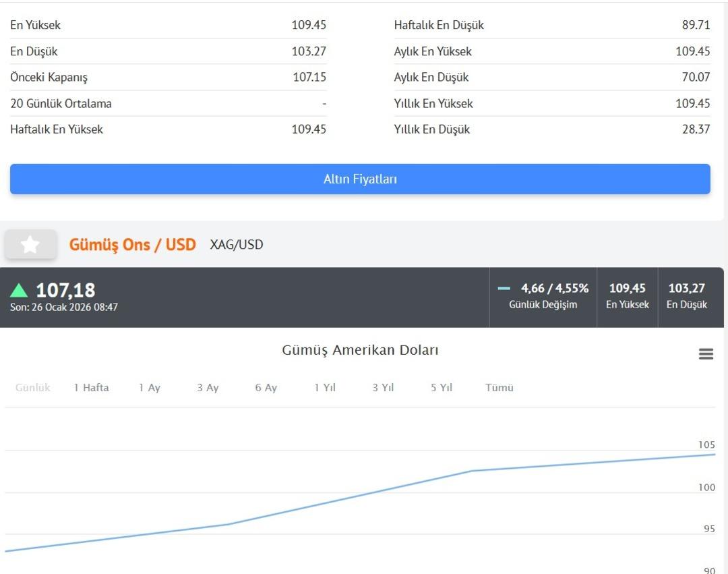Click the Günlük Değişim stat box

pyautogui.click(x=543, y=297)
